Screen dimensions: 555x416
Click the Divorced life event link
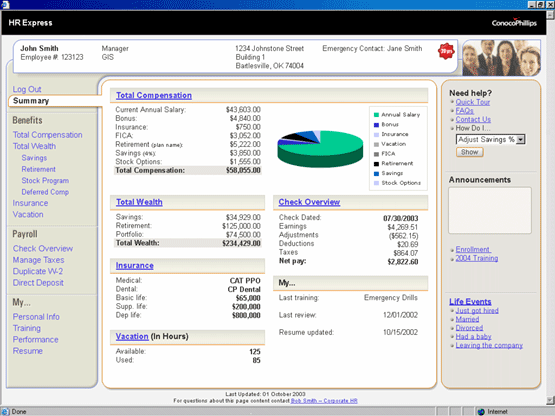tap(469, 328)
